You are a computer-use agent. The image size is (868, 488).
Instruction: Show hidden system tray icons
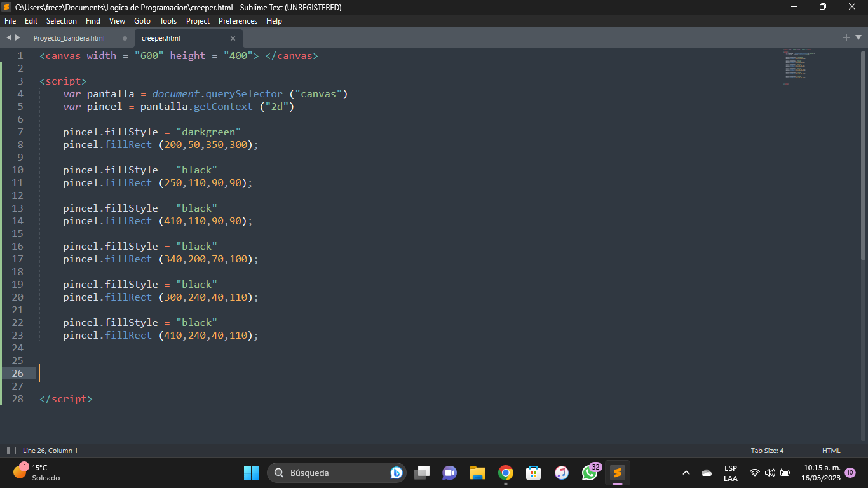click(x=686, y=473)
